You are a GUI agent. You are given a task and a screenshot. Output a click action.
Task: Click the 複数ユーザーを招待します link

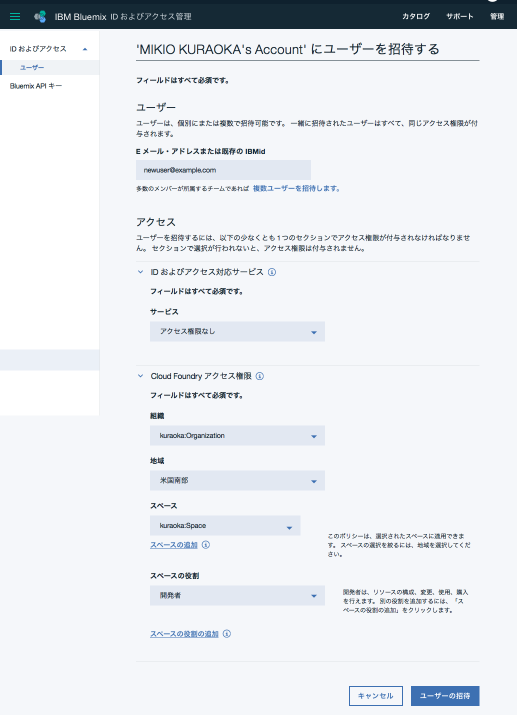(296, 188)
